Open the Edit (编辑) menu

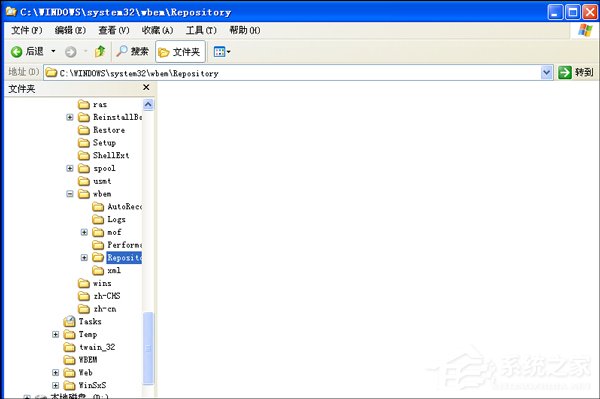tap(70, 30)
